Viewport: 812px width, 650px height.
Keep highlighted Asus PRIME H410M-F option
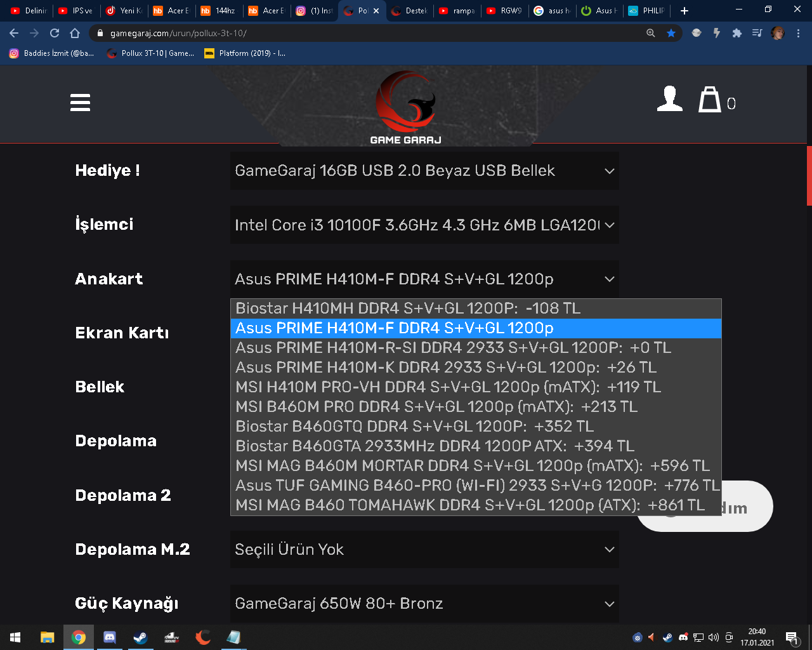pos(476,328)
